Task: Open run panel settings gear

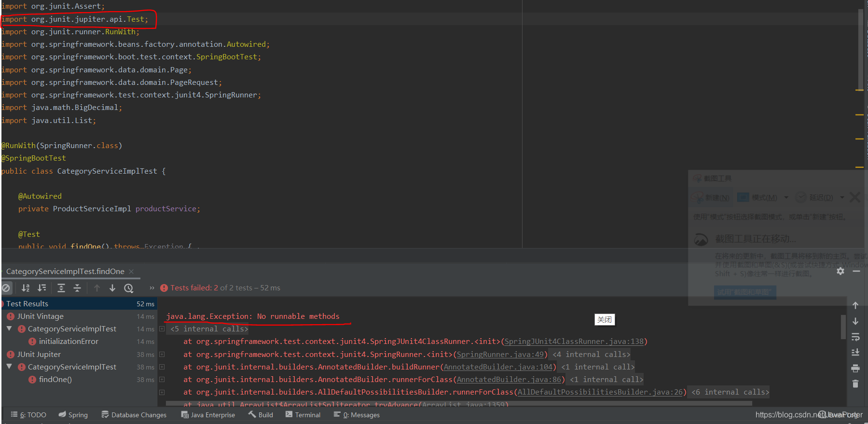Action: point(840,271)
